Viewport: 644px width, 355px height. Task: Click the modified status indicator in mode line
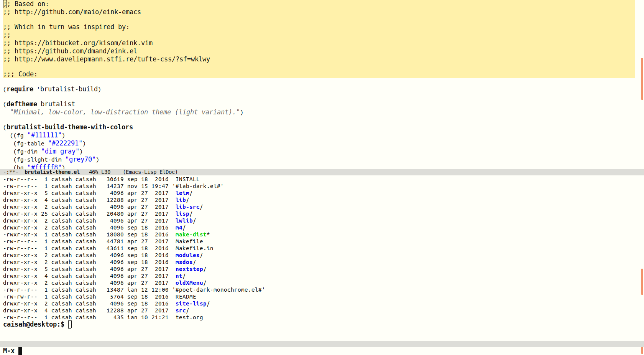click(x=11, y=172)
